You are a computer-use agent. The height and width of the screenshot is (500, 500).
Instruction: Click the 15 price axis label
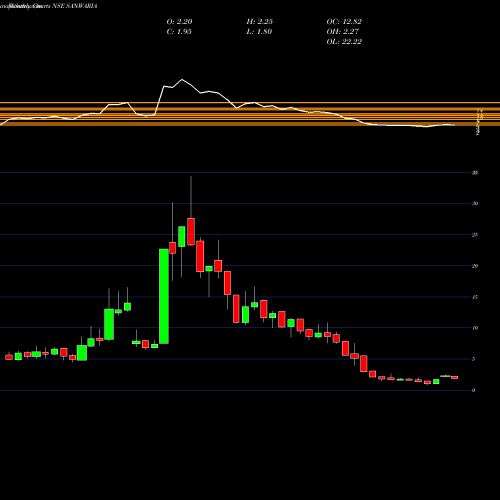475,297
